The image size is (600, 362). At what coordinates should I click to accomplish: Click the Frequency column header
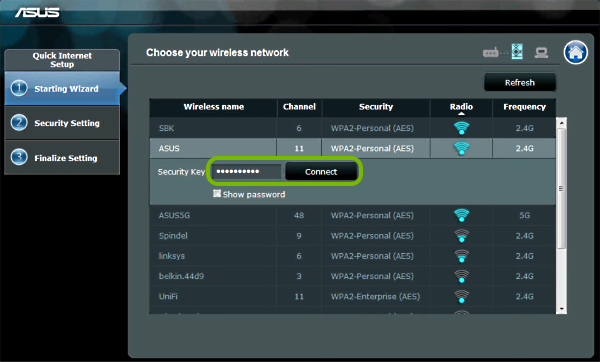[524, 107]
